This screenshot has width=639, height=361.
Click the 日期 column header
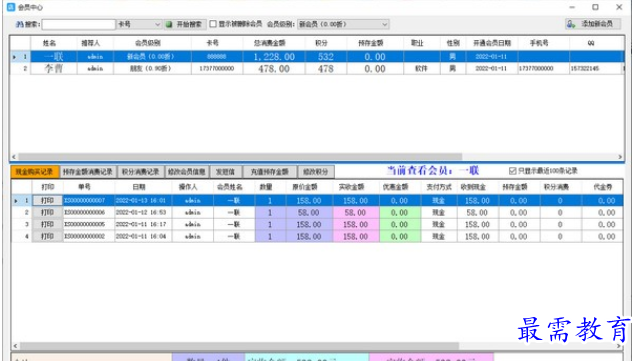pos(139,187)
